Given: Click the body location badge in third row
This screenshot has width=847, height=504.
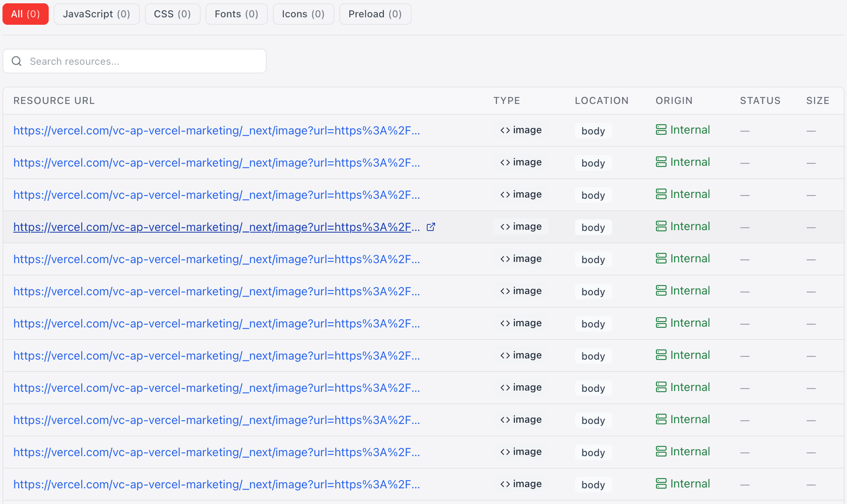Looking at the screenshot, I should tap(593, 195).
